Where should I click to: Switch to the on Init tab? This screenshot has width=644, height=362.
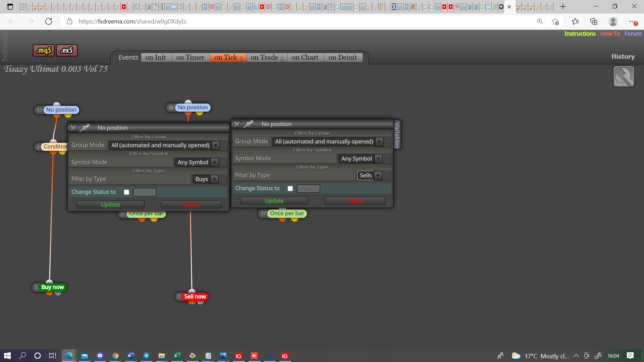pyautogui.click(x=156, y=57)
